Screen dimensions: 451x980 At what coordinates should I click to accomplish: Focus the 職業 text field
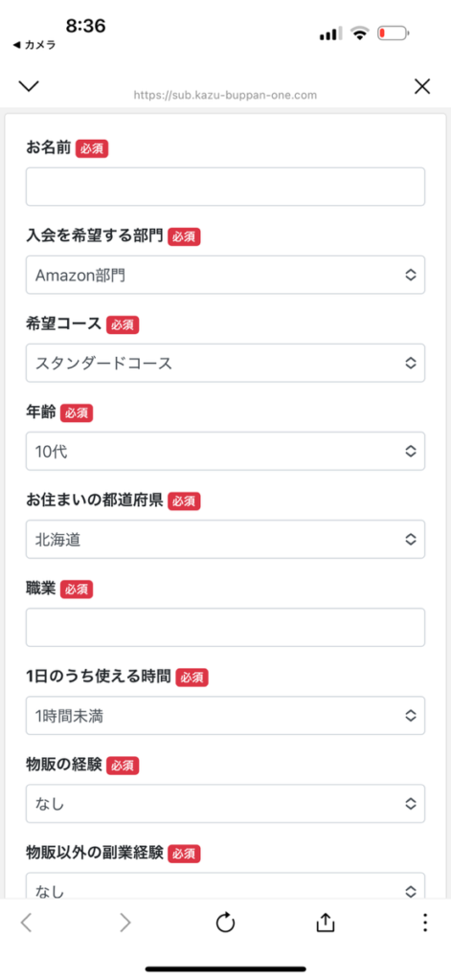225,627
